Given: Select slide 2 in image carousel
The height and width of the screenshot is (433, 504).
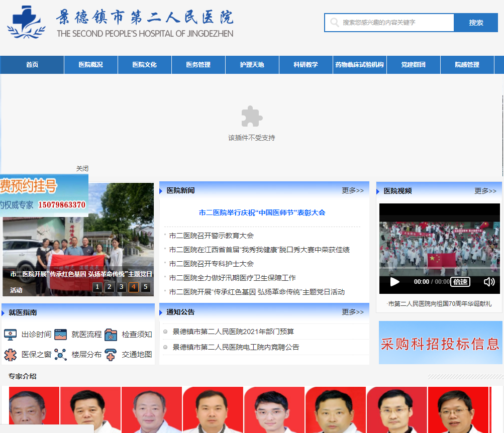Looking at the screenshot, I should [109, 287].
